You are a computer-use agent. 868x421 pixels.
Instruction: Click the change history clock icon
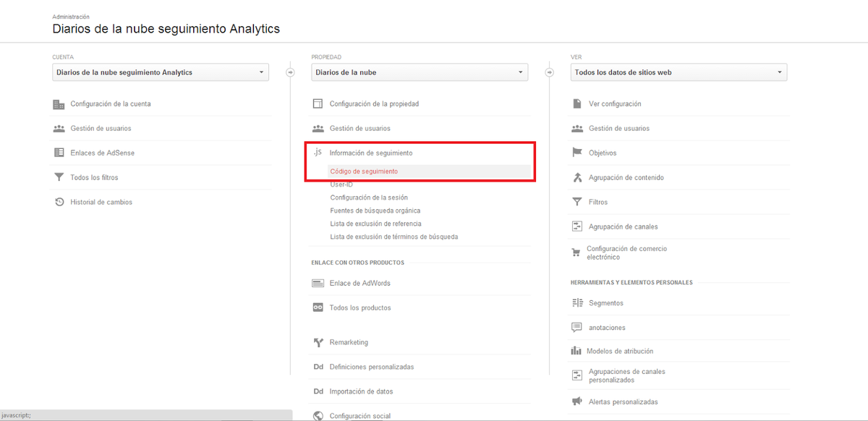(x=59, y=202)
